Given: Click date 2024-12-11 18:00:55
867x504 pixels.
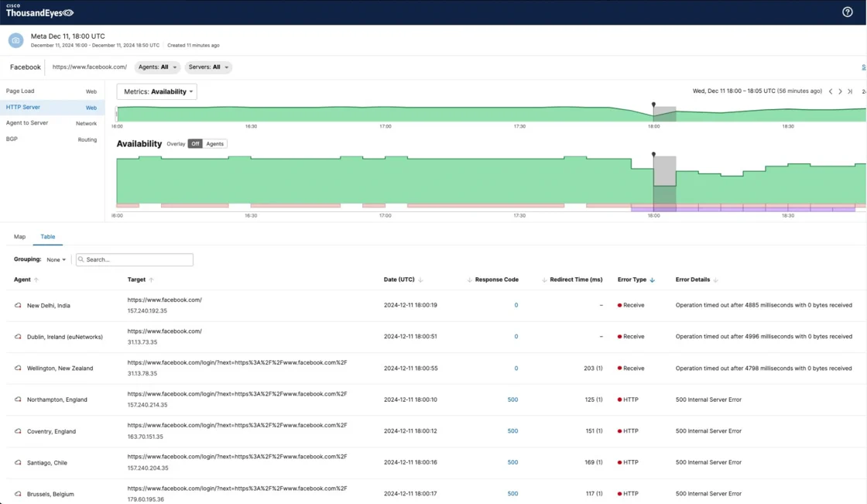Looking at the screenshot, I should point(410,368).
